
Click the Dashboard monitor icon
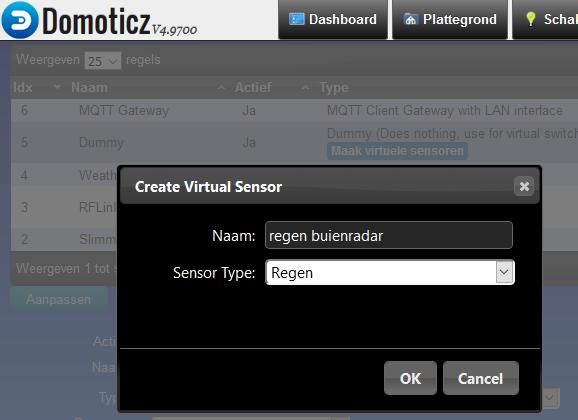coord(296,19)
